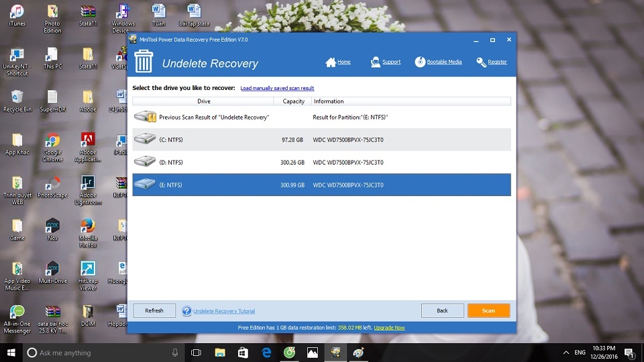
Task: Open Register key option in header
Action: pos(492,62)
